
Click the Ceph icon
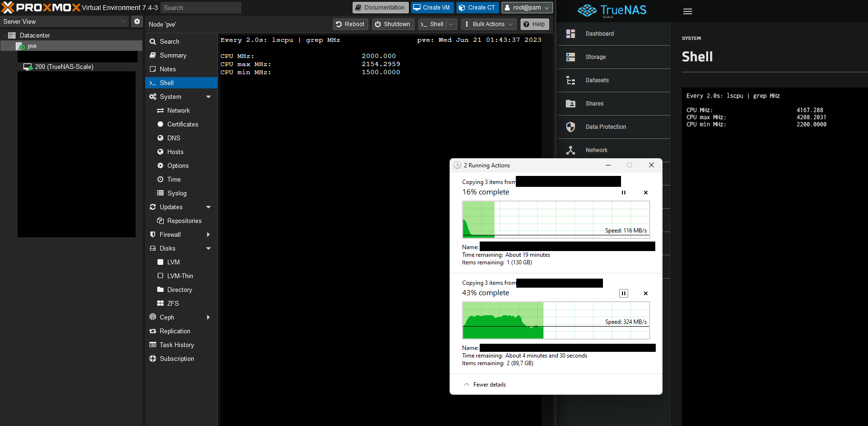pyautogui.click(x=153, y=318)
